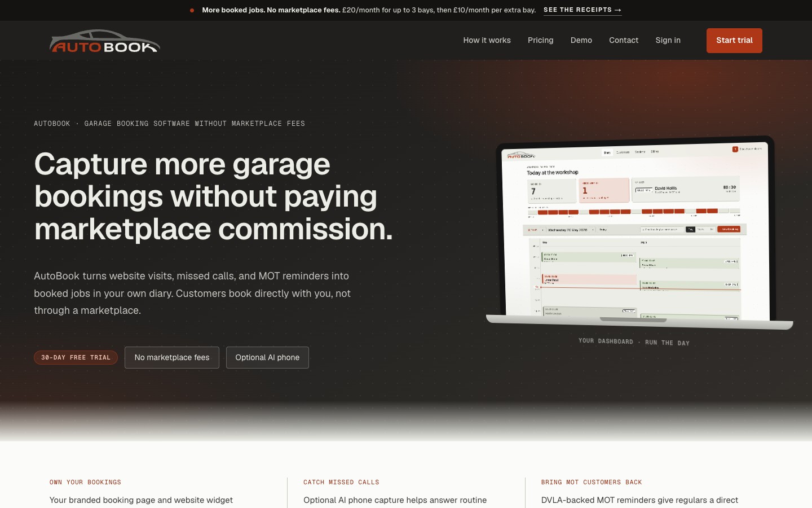Click the 'OWN YOUR BOOKINGS' heading
Screen dimensions: 812x508
pos(85,482)
